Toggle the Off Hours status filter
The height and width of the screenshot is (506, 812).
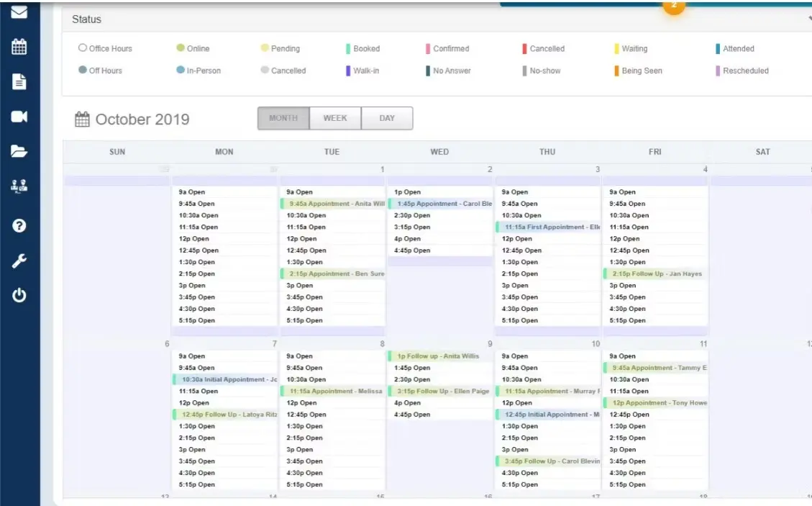[82, 71]
